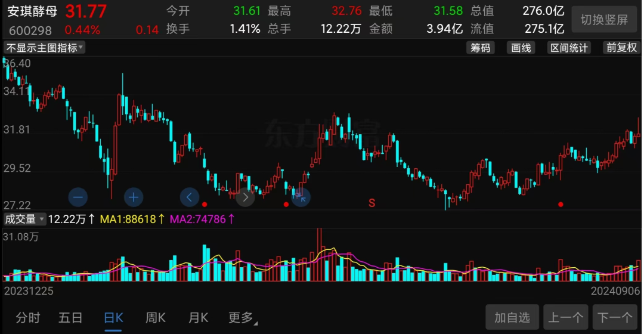Click the stock code 600298

click(30, 30)
